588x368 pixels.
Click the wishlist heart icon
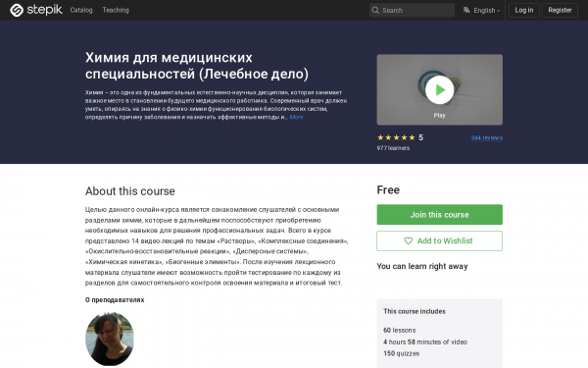(x=408, y=240)
